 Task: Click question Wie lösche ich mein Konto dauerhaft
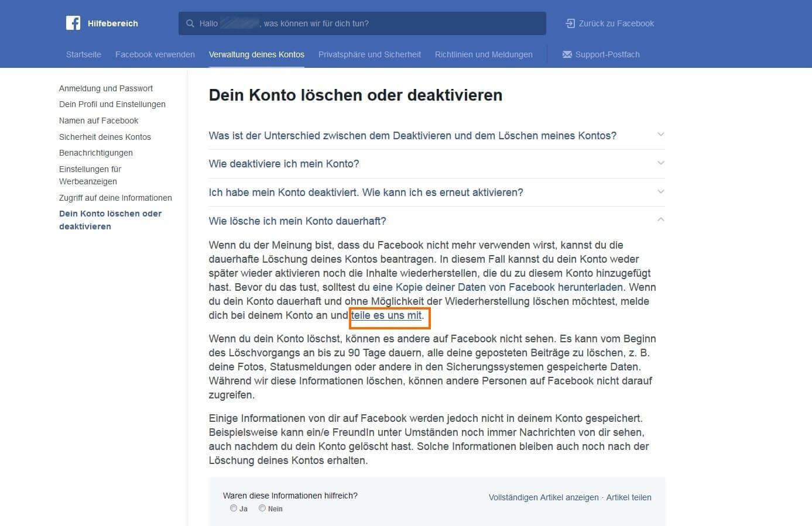tap(297, 221)
